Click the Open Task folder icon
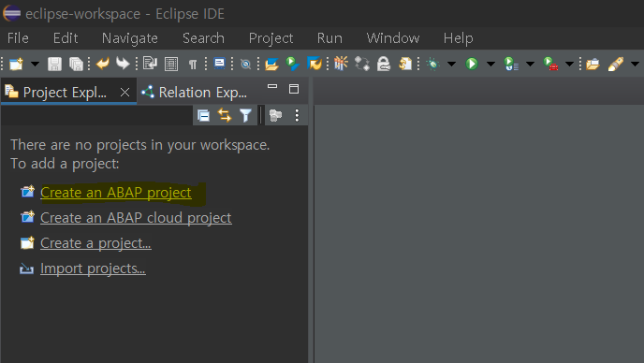 point(593,64)
